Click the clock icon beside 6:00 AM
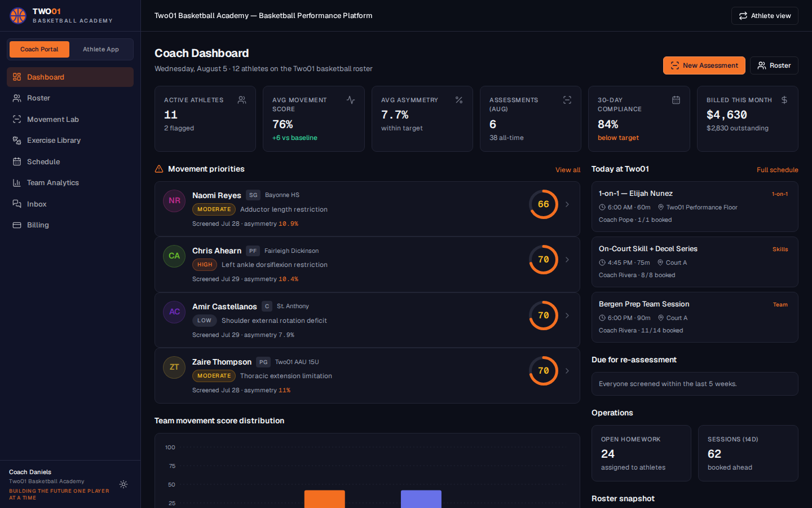 click(x=602, y=207)
